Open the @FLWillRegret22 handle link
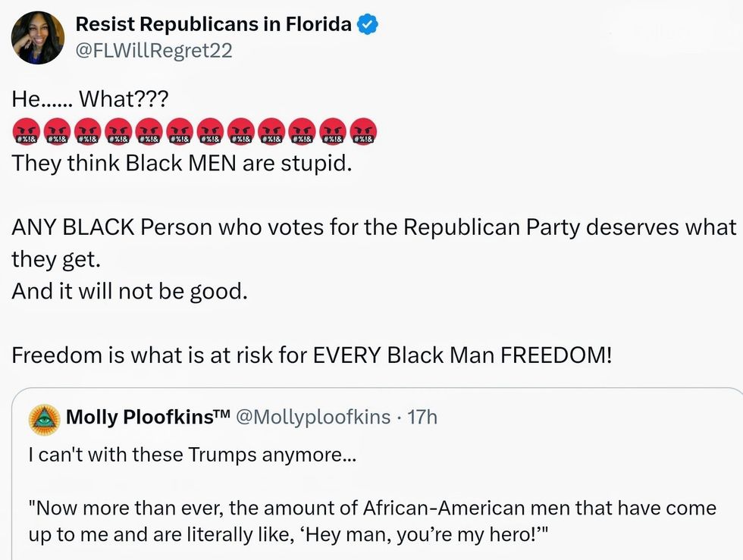Screen dimensions: 743x560 153,51
